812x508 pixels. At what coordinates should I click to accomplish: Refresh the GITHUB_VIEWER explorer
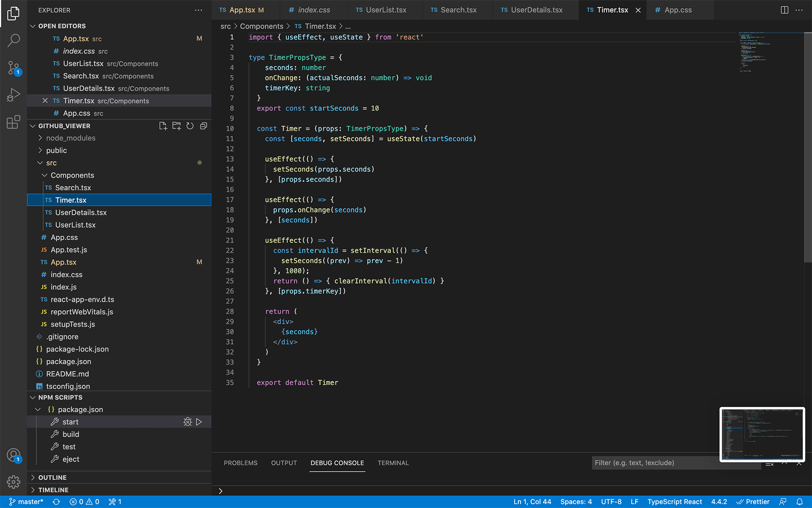click(x=190, y=126)
